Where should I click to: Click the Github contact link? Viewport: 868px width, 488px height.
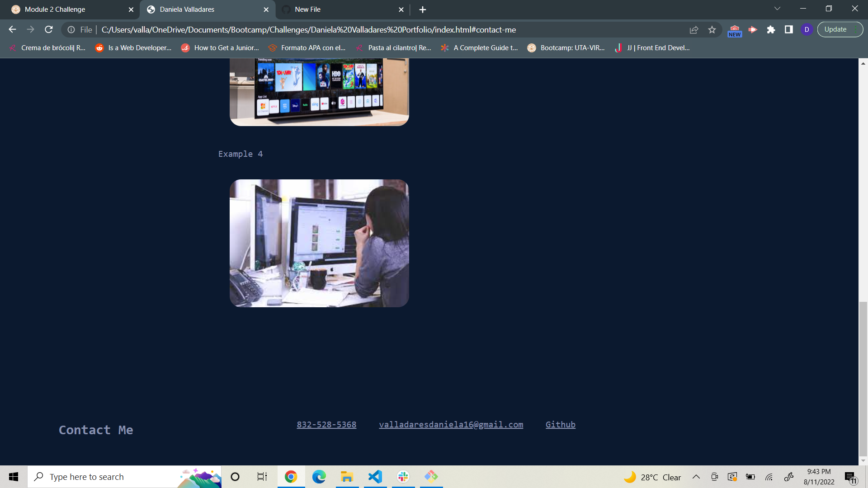[x=560, y=424]
